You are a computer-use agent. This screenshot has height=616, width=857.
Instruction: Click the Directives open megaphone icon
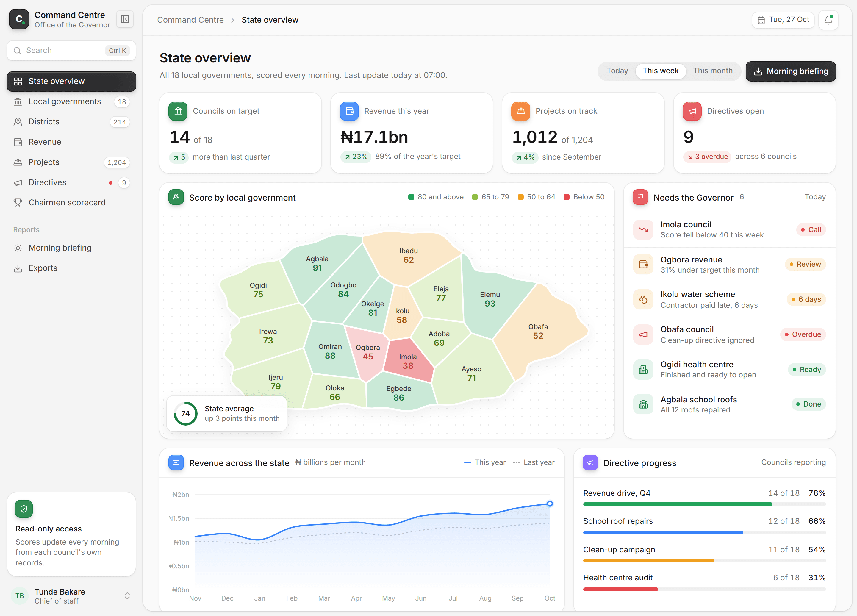click(692, 111)
